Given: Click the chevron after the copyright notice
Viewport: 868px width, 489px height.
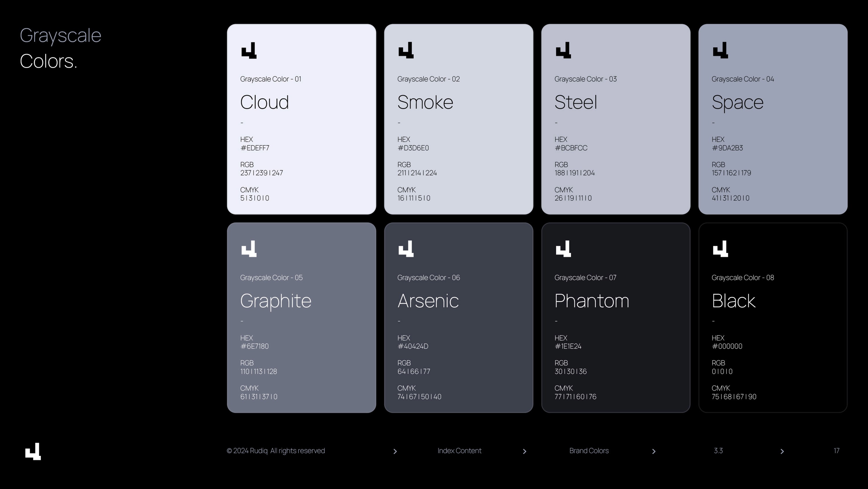Looking at the screenshot, I should pyautogui.click(x=395, y=451).
